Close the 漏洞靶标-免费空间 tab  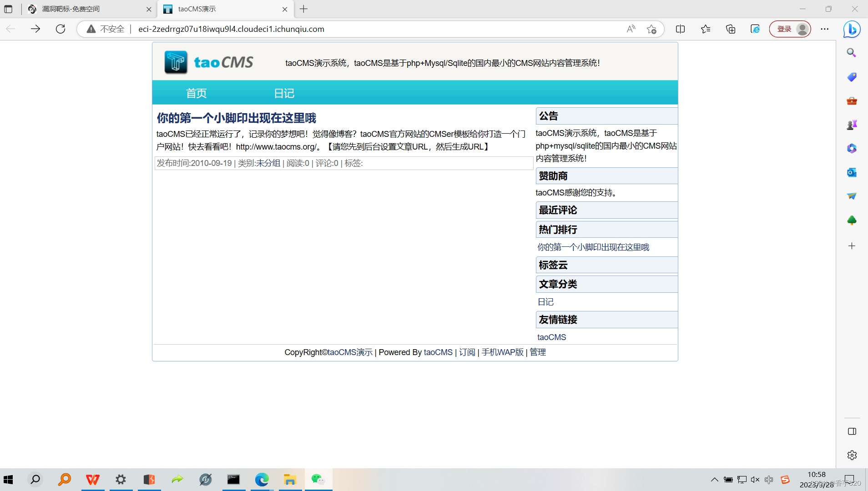pos(149,9)
